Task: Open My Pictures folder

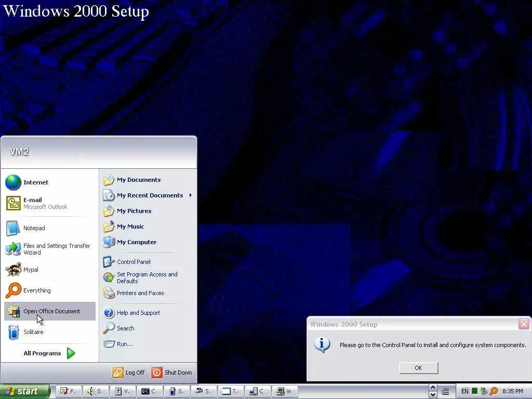Action: click(148, 211)
